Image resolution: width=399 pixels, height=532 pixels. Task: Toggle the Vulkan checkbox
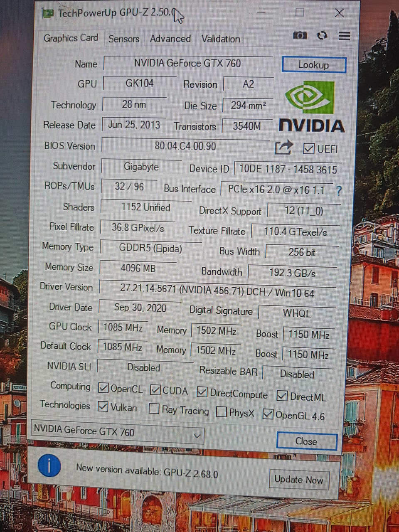click(x=102, y=406)
